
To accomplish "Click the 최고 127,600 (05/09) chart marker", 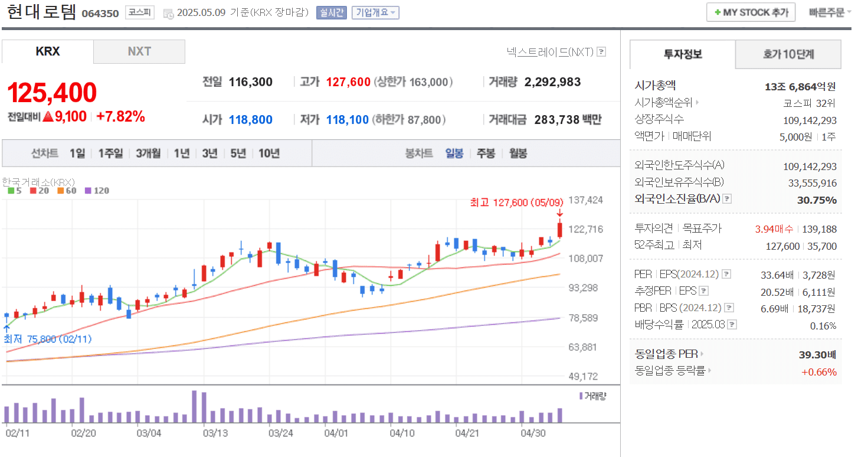I will click(516, 203).
